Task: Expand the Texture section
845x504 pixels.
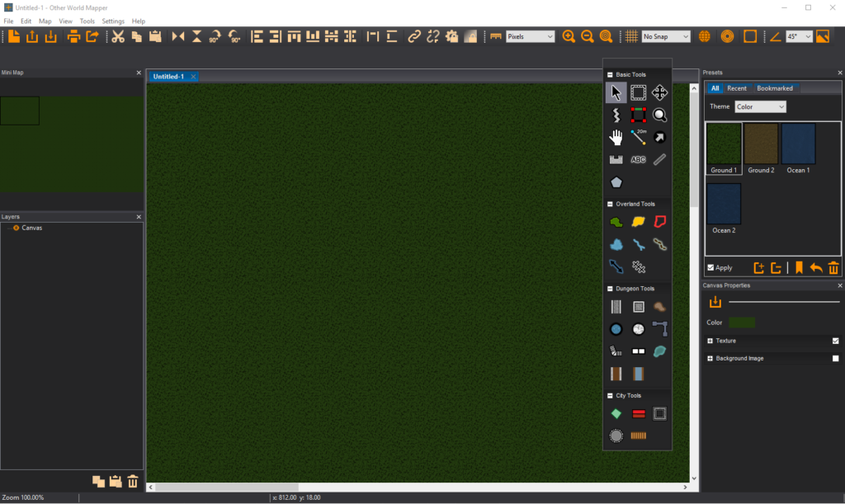Action: 710,341
